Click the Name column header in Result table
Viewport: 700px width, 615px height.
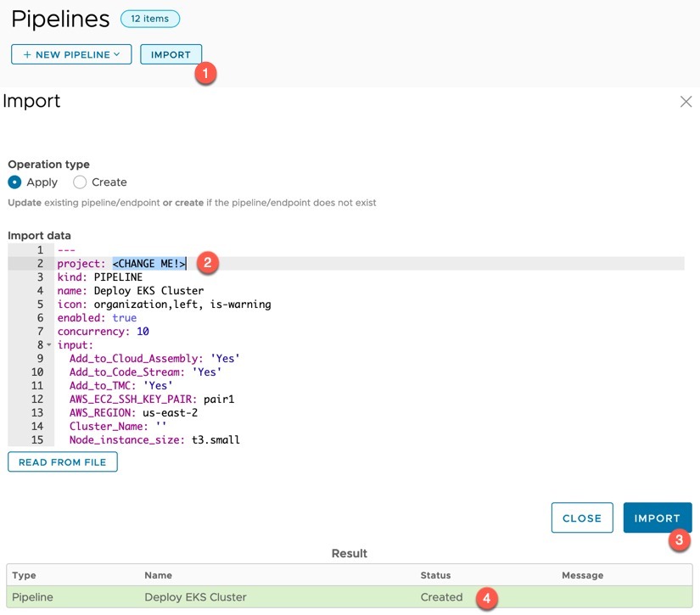pyautogui.click(x=159, y=575)
